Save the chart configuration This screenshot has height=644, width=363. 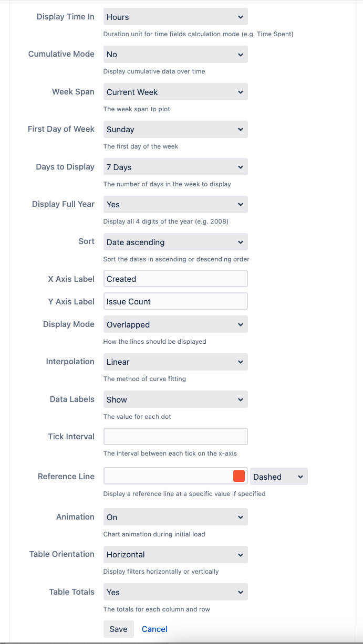click(x=118, y=629)
